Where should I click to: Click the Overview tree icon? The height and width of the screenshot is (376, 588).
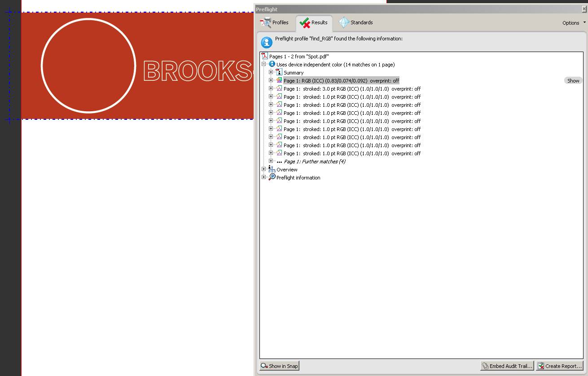[272, 169]
